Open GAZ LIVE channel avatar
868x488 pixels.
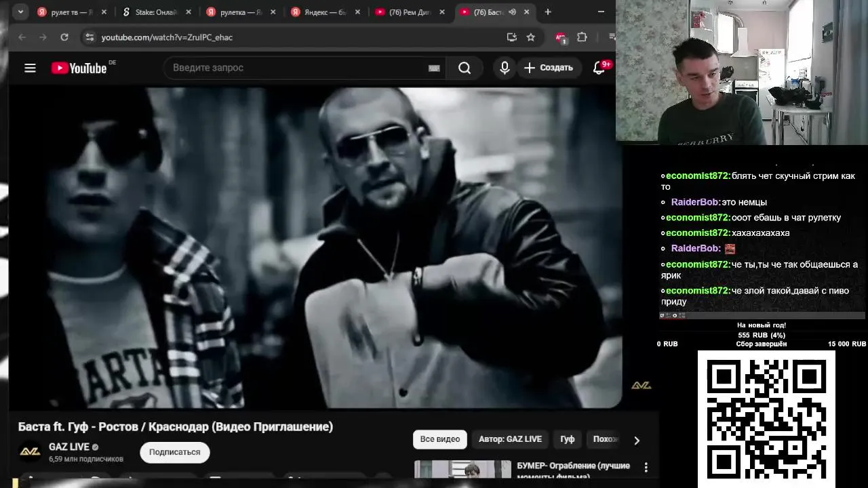(30, 451)
